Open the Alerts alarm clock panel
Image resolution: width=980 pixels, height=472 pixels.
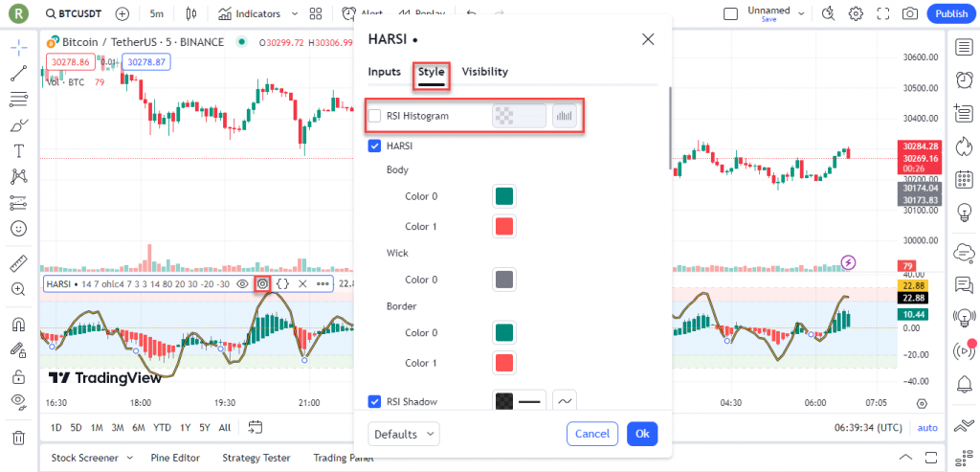[964, 79]
